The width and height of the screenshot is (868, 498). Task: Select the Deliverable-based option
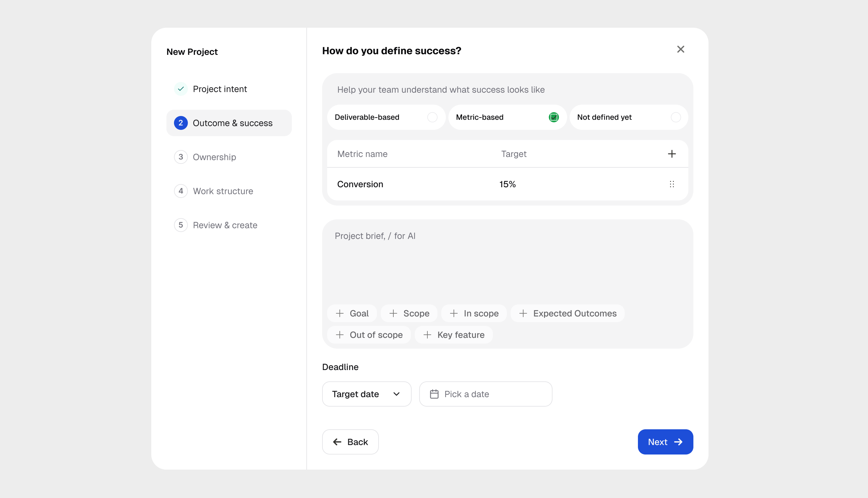point(386,117)
